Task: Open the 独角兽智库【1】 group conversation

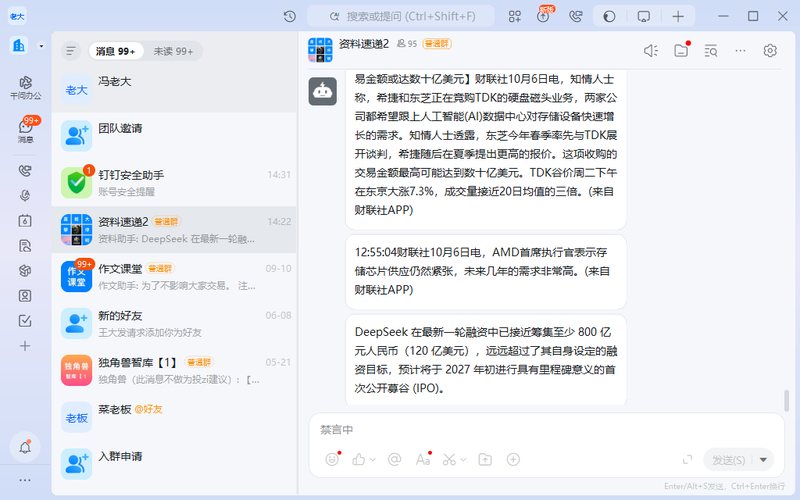Action: tap(174, 370)
